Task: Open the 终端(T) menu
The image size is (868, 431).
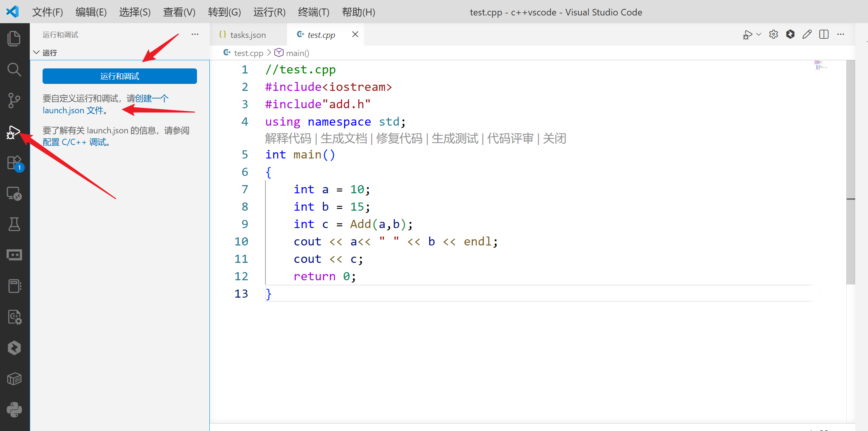Action: [x=313, y=12]
